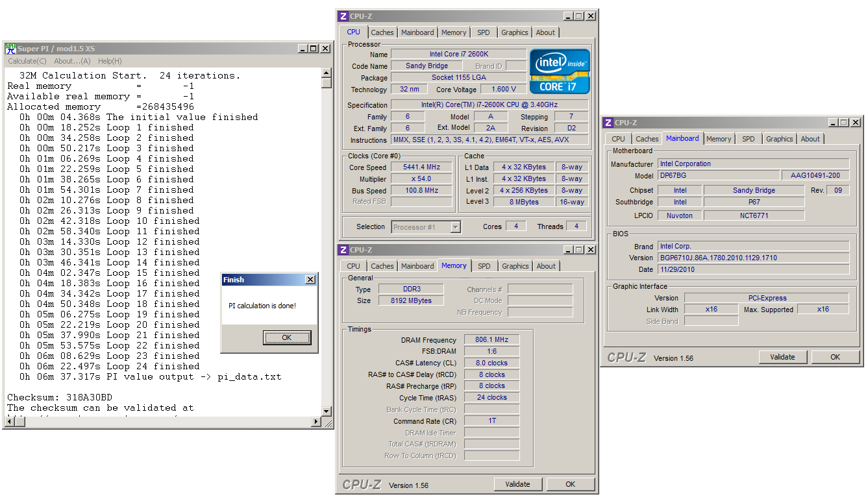Screen dimensions: 868x501
Task: Select About tab in Mainboard CPU-Z window
Action: click(x=810, y=139)
